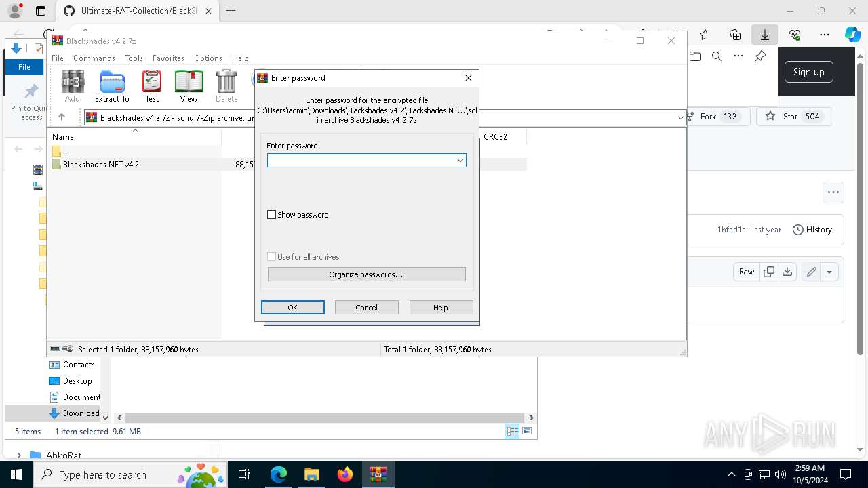
Task: Open File Explorer from the taskbar
Action: coord(311,474)
